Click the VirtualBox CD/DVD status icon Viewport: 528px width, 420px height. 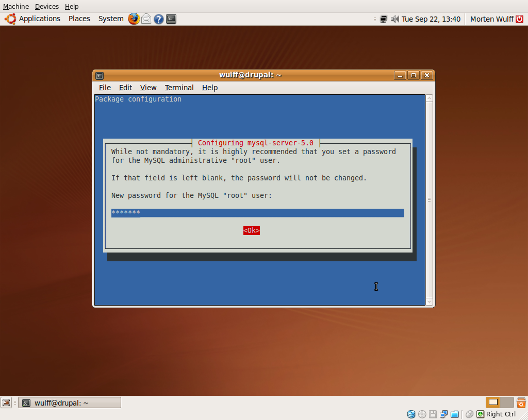click(422, 414)
